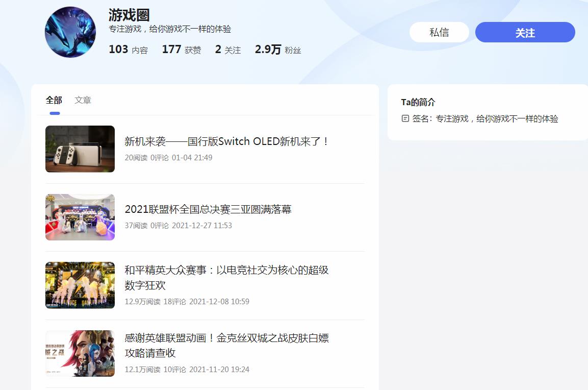Click the 103 内容 count
This screenshot has height=390, width=588.
[128, 50]
